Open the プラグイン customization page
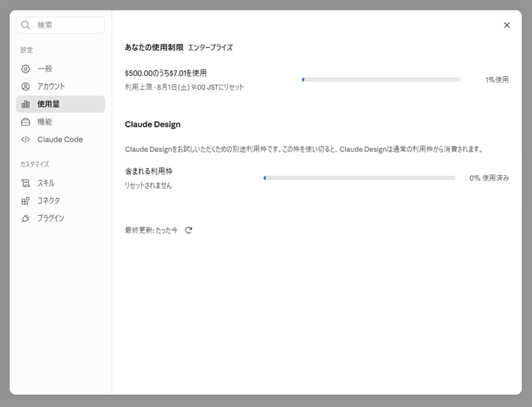The width and height of the screenshot is (532, 407). pyautogui.click(x=60, y=218)
